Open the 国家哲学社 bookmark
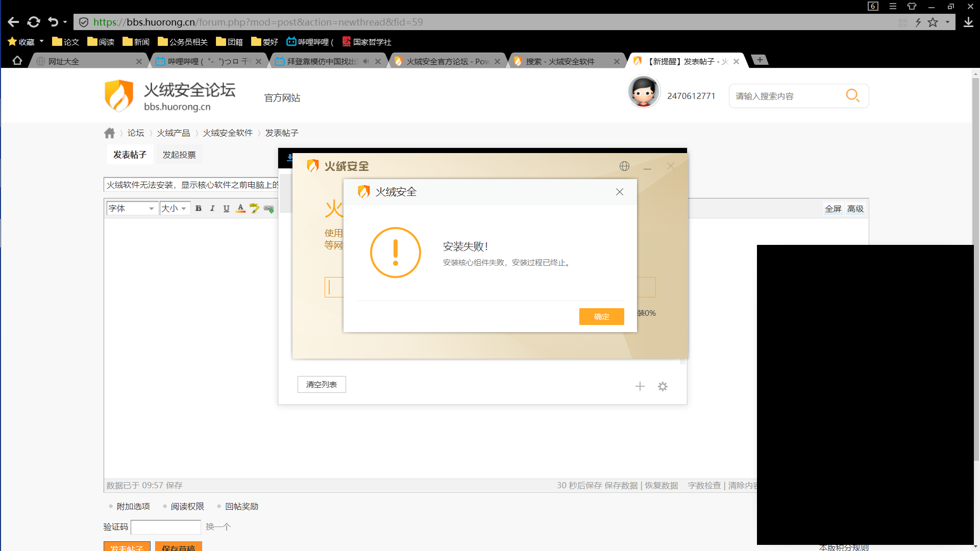The width and height of the screenshot is (980, 551). (366, 42)
